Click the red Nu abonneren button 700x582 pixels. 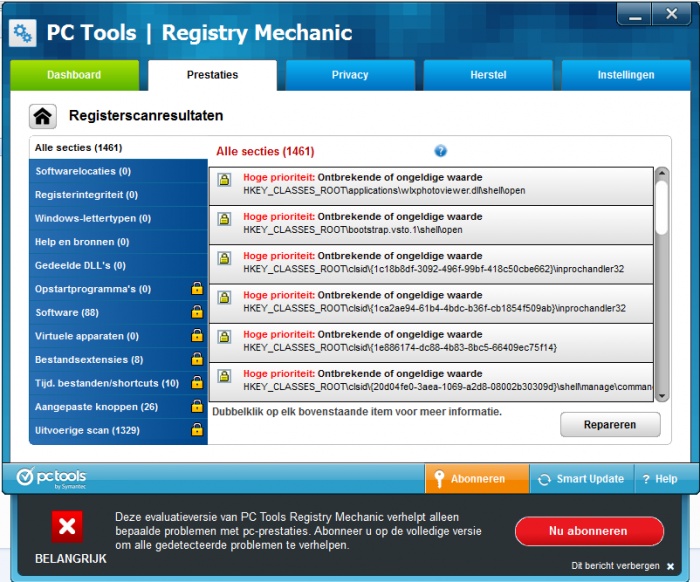(x=589, y=531)
